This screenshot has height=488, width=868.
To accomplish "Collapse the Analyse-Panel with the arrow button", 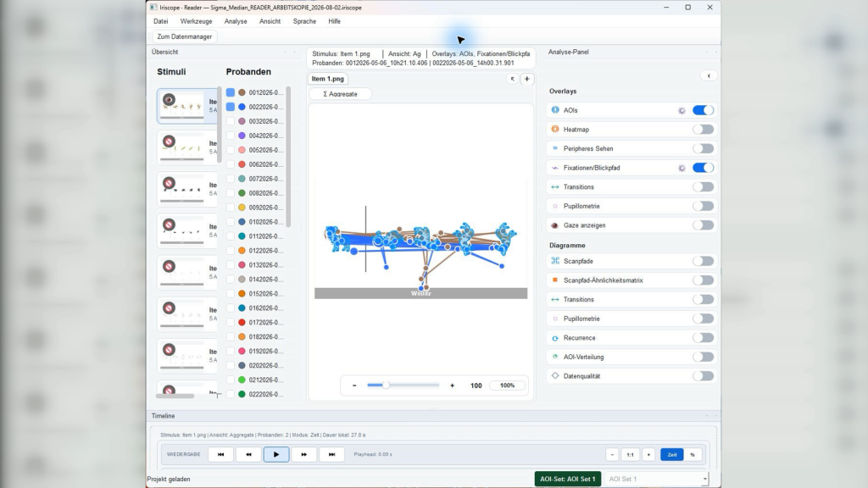I will pyautogui.click(x=709, y=75).
